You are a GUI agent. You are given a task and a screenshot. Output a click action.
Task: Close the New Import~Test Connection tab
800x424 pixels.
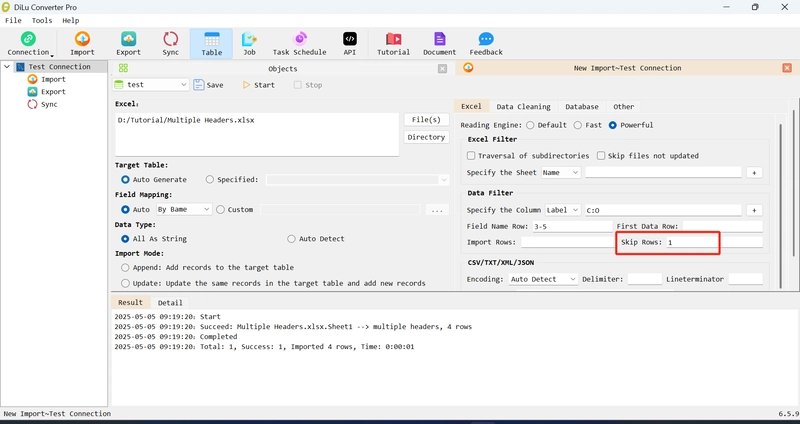point(787,68)
